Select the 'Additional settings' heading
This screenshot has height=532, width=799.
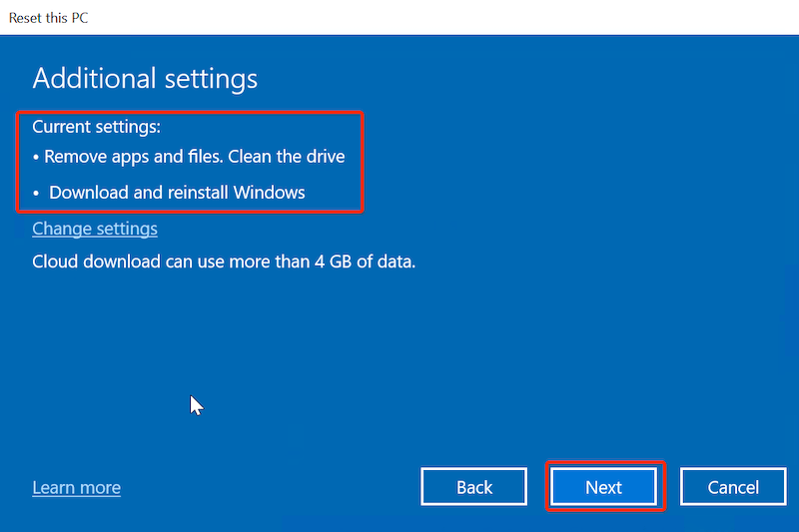[145, 79]
